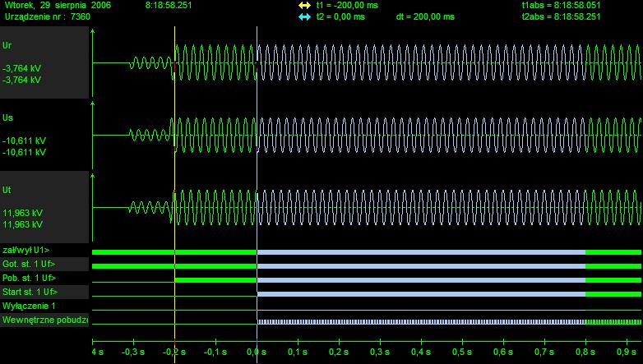Select the 'Got. st. 1 Uf>' signal label

pos(29,264)
